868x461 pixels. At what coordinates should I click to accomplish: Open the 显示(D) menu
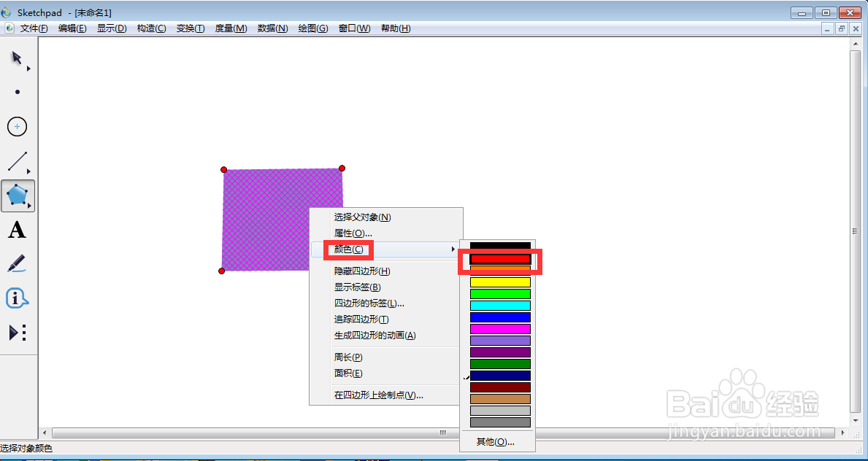point(112,28)
